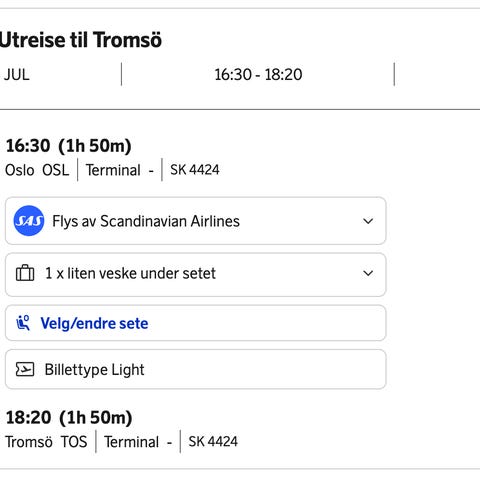Screen dimensions: 480x480
Task: Click the departure flight number SK 4424
Action: click(195, 170)
